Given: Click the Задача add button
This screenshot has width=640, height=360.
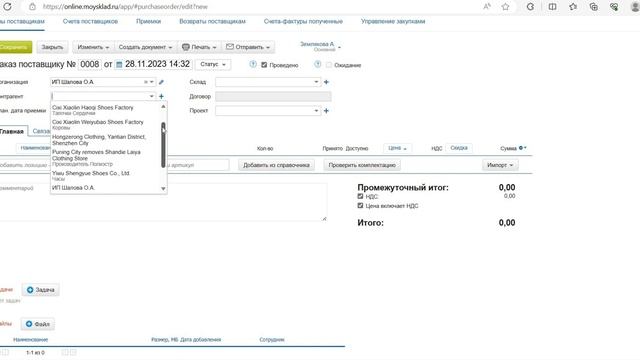Looking at the screenshot, I should click(x=40, y=290).
